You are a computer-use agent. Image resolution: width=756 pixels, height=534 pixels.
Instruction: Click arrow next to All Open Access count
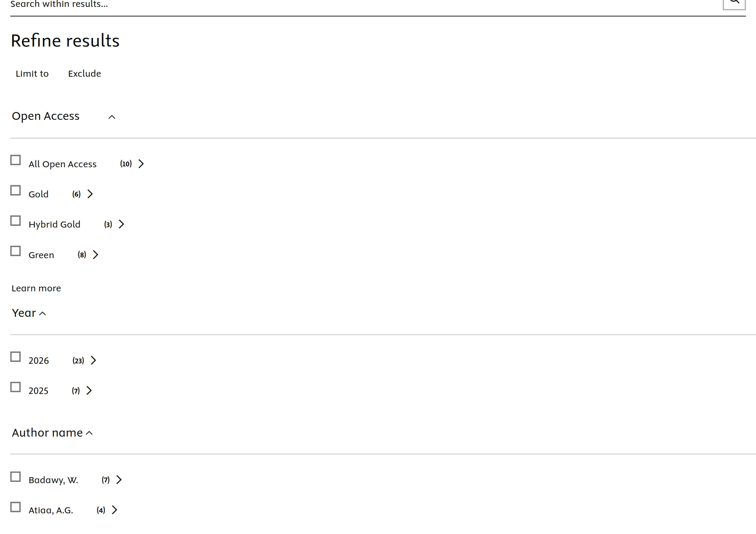pos(141,164)
